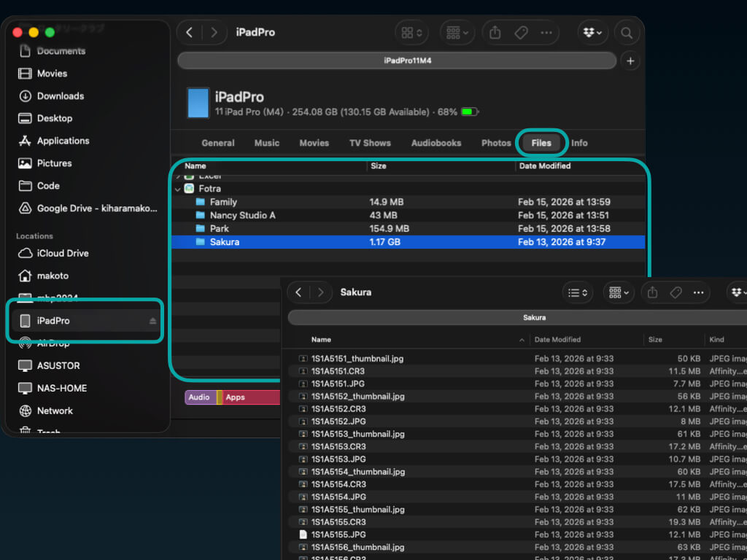Open the list view options in the Sakura window
Viewport: 747px width, 560px height.
(577, 292)
